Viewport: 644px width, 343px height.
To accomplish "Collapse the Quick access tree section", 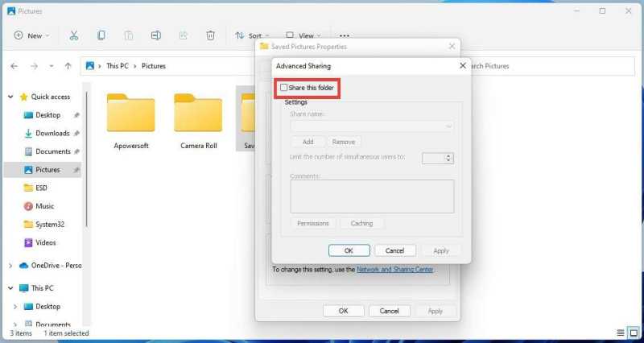I will [x=10, y=97].
